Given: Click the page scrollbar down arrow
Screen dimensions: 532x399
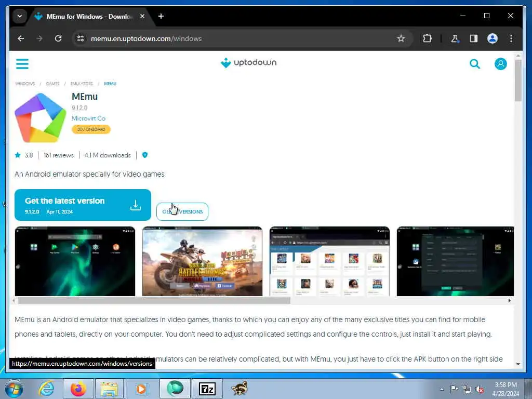Looking at the screenshot, I should 518,364.
